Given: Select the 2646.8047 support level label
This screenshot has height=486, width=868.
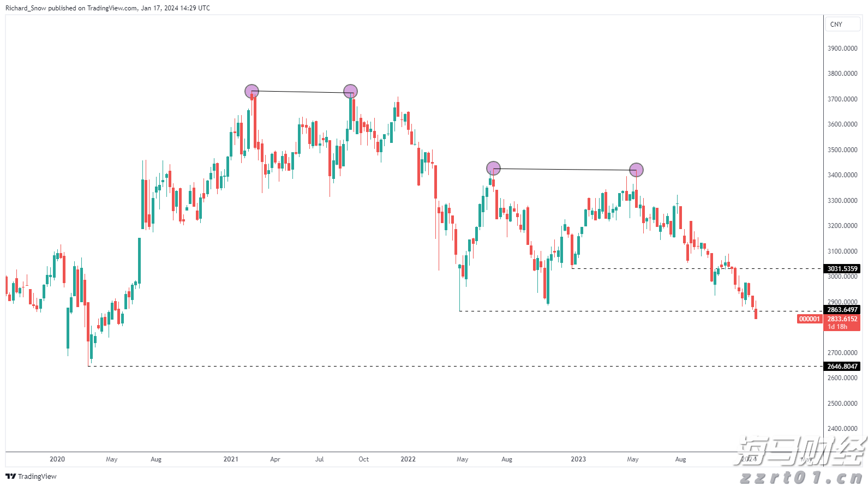Looking at the screenshot, I should 842,367.
